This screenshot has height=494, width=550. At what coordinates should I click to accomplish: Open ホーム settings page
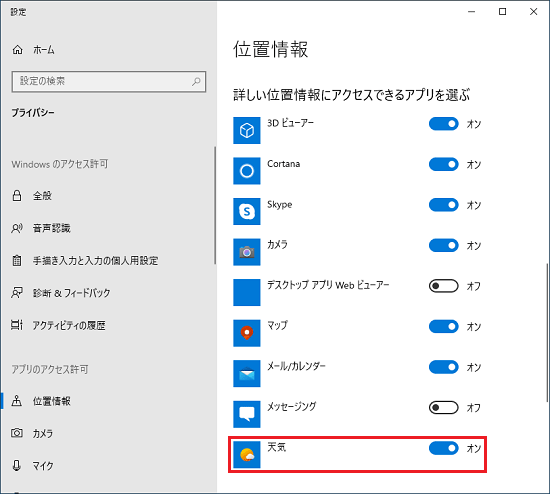tap(43, 50)
